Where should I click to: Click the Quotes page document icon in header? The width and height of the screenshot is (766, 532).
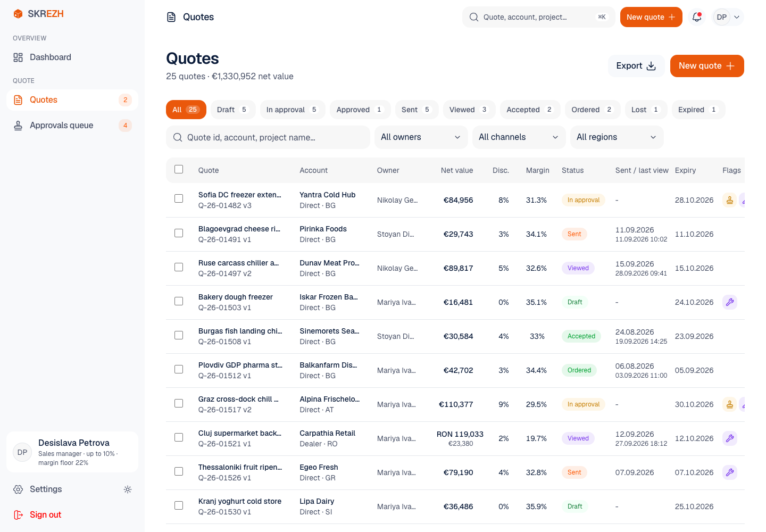(x=171, y=17)
